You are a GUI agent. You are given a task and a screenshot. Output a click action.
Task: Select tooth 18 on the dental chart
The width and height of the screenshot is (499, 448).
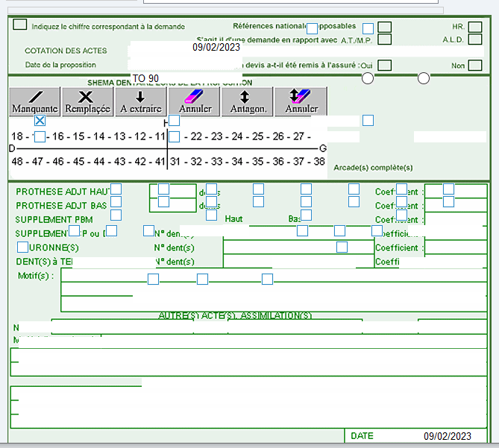point(17,136)
